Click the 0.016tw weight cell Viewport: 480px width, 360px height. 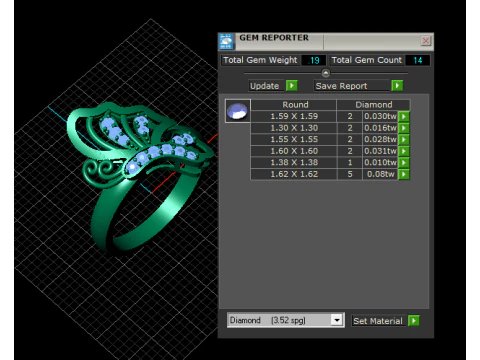click(380, 128)
